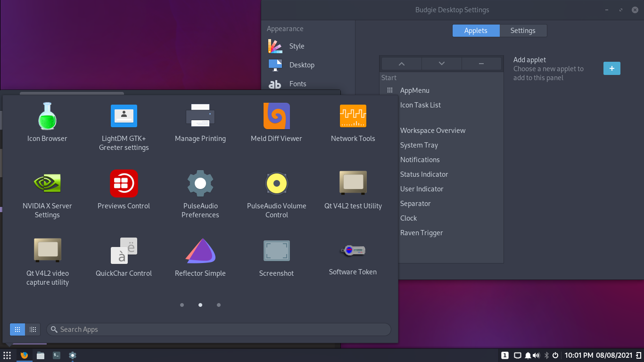Screen dimensions: 644x362
Task: Launch Qt V4L2 video capture utility
Action: tap(47, 261)
